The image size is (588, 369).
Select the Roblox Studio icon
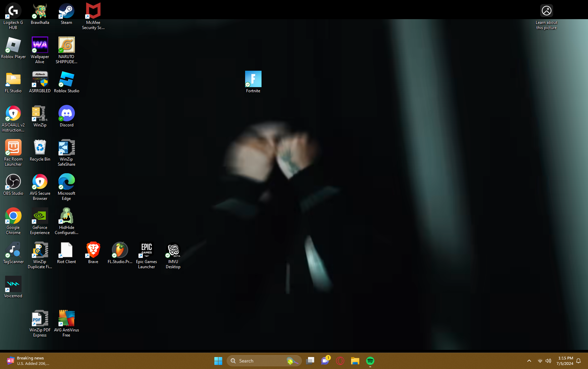66,82
